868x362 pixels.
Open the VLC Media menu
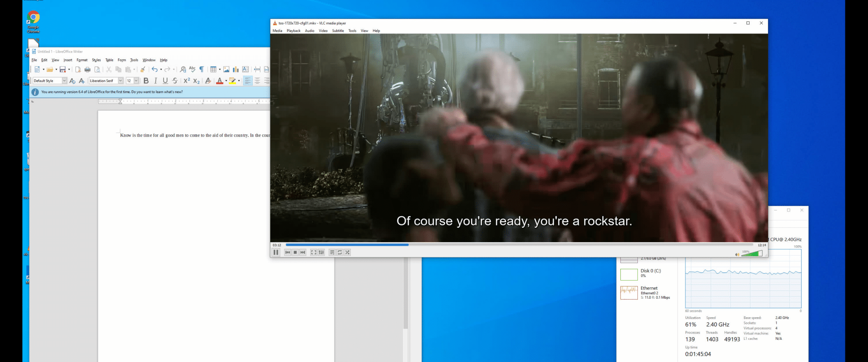tap(277, 31)
